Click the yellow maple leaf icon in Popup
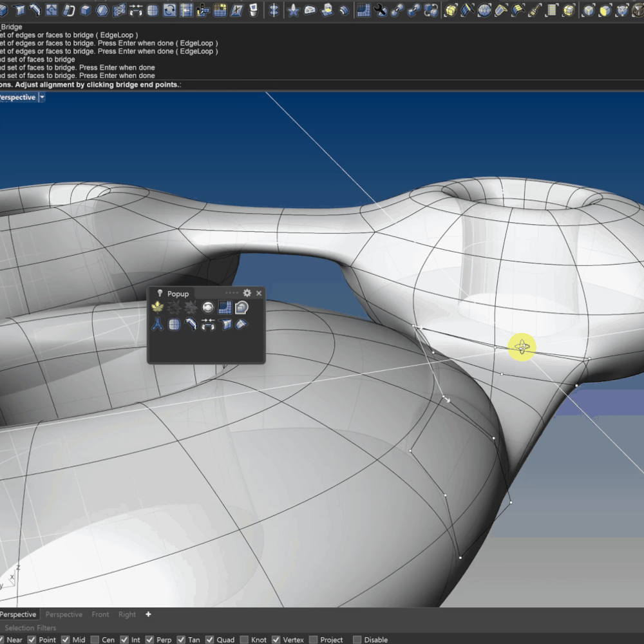The width and height of the screenshot is (644, 644). pyautogui.click(x=157, y=308)
